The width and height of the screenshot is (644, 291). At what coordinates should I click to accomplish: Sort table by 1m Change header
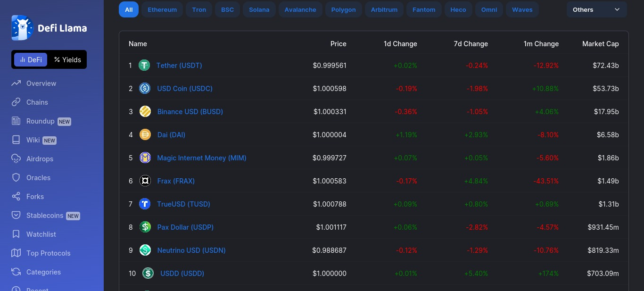click(541, 43)
